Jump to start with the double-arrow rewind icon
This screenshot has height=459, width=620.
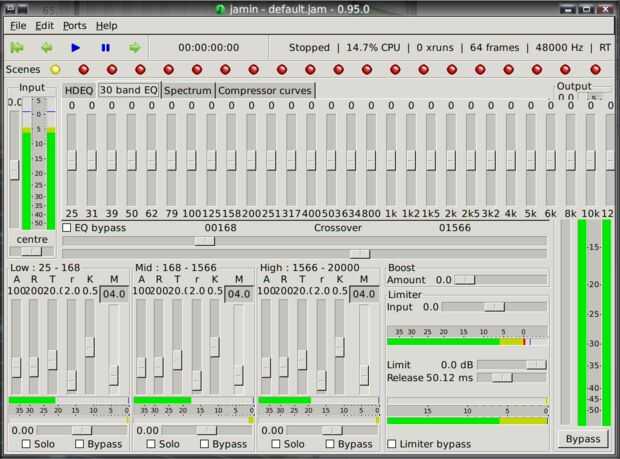[x=17, y=47]
